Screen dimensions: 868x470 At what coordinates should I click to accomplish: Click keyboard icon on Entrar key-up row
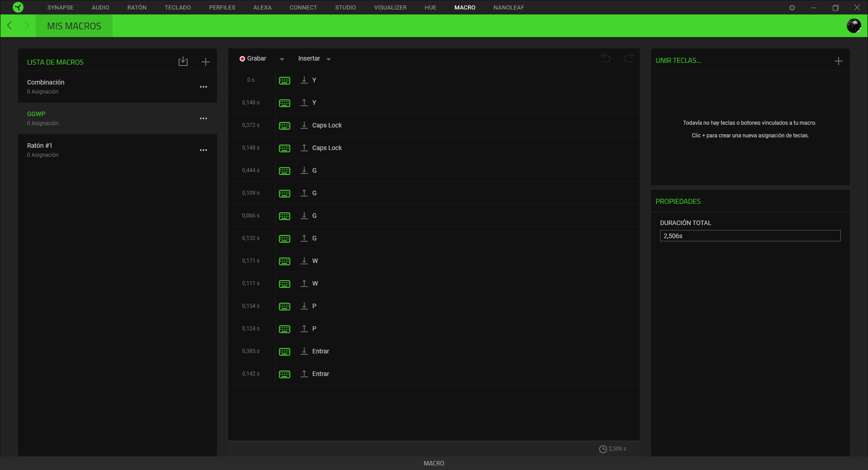(285, 374)
